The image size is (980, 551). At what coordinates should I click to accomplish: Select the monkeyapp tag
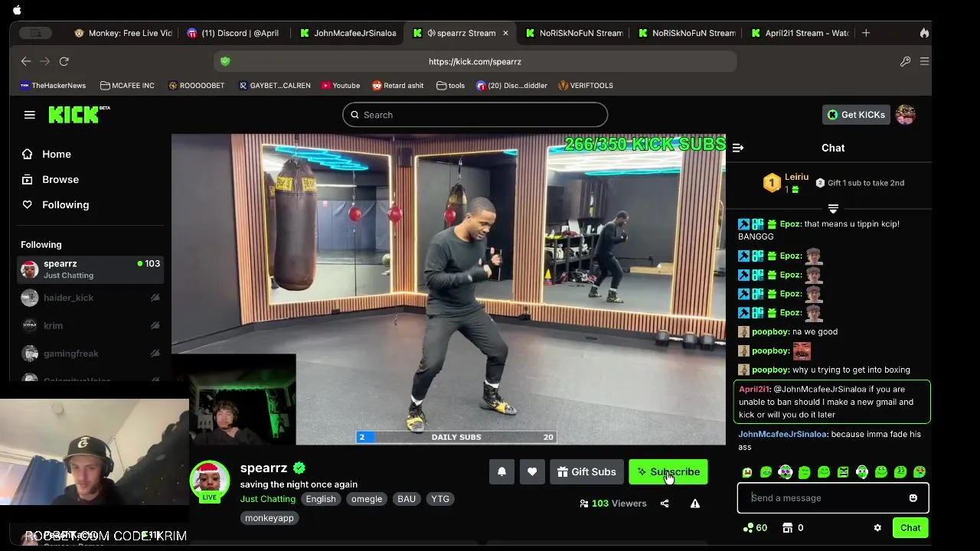pos(269,518)
